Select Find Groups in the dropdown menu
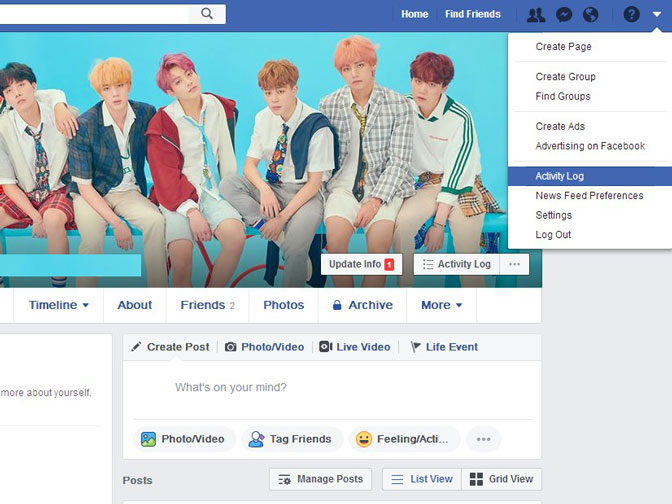Viewport: 672px width, 504px height. tap(563, 96)
